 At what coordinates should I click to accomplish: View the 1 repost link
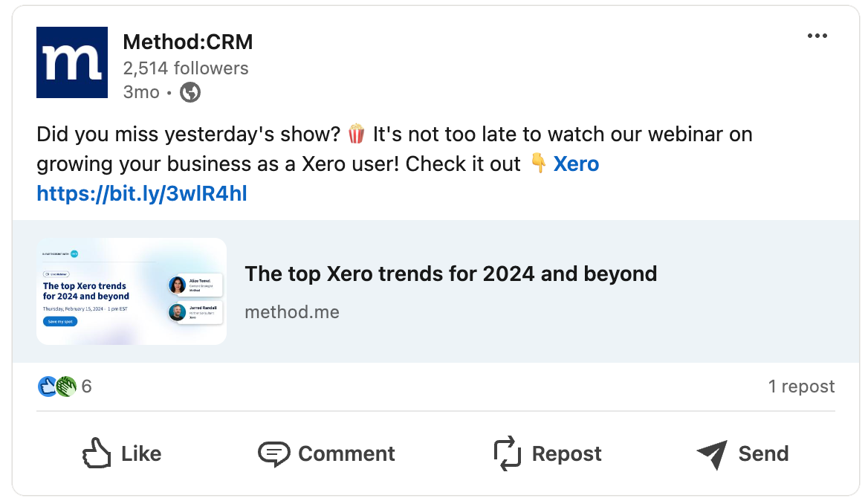[x=801, y=387]
